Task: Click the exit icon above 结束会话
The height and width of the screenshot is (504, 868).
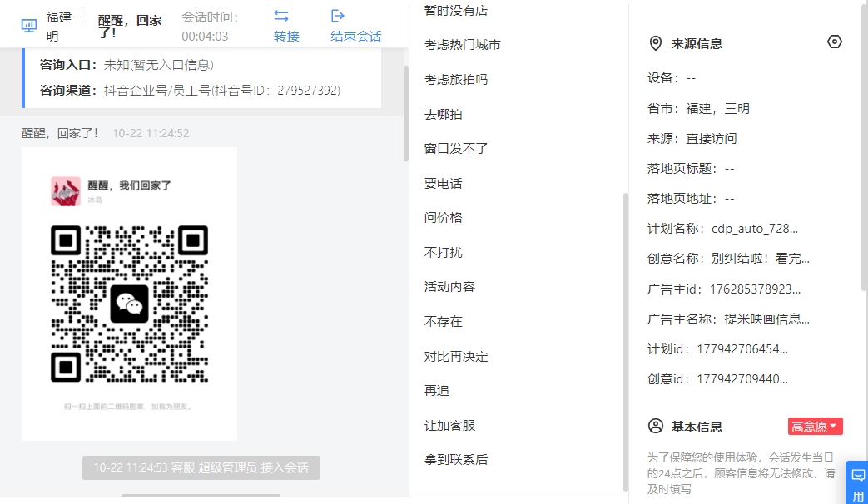Action: (x=337, y=16)
